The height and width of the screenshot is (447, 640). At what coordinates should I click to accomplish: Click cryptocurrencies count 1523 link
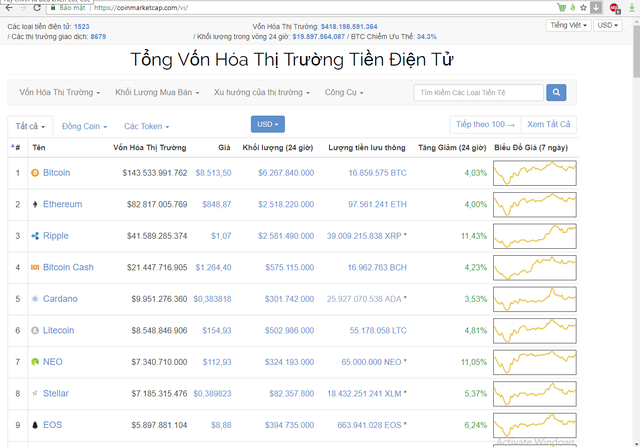[82, 27]
